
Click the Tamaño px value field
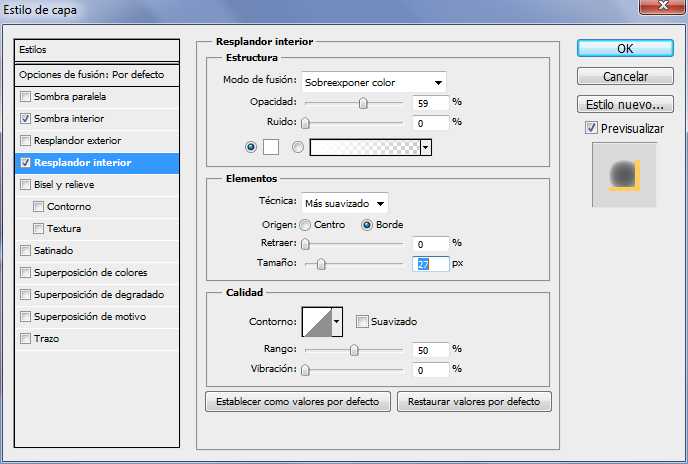431,264
